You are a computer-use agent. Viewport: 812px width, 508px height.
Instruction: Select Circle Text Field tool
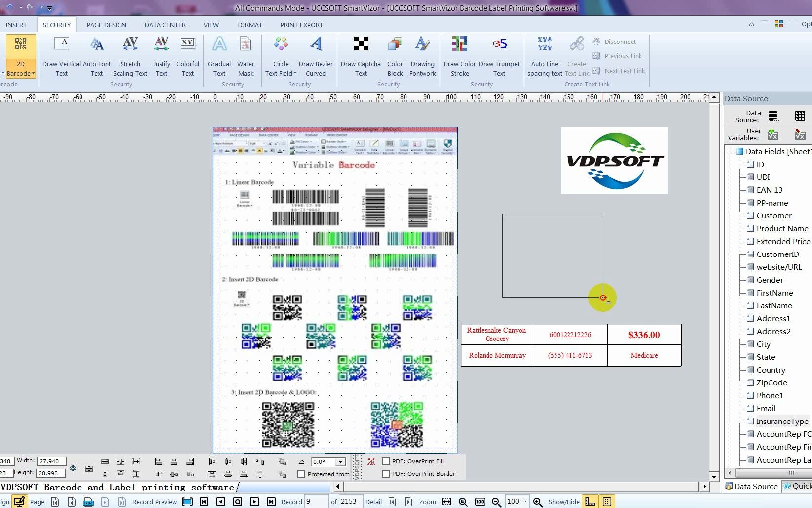281,57
